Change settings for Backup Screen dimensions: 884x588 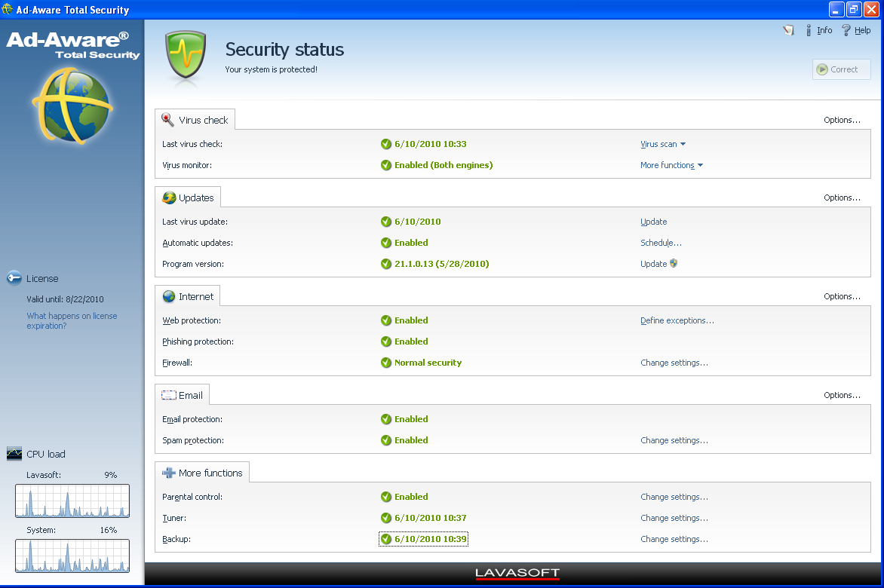(674, 539)
